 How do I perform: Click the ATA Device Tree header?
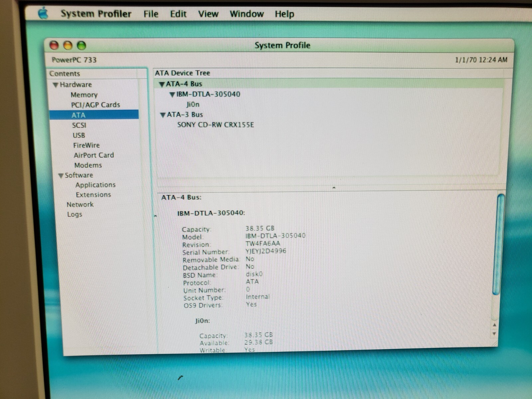(183, 73)
